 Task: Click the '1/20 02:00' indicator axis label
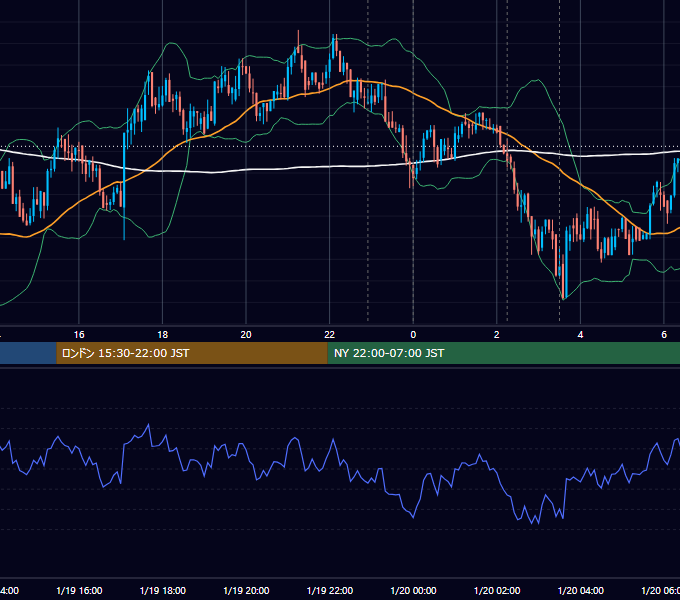point(497,591)
